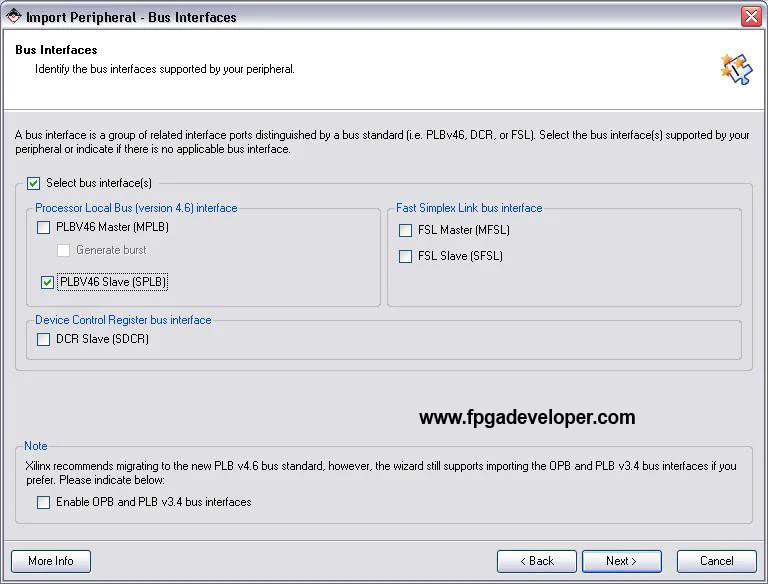The height and width of the screenshot is (584, 768).
Task: Cancel the import peripheral wizard
Action: pyautogui.click(x=717, y=561)
